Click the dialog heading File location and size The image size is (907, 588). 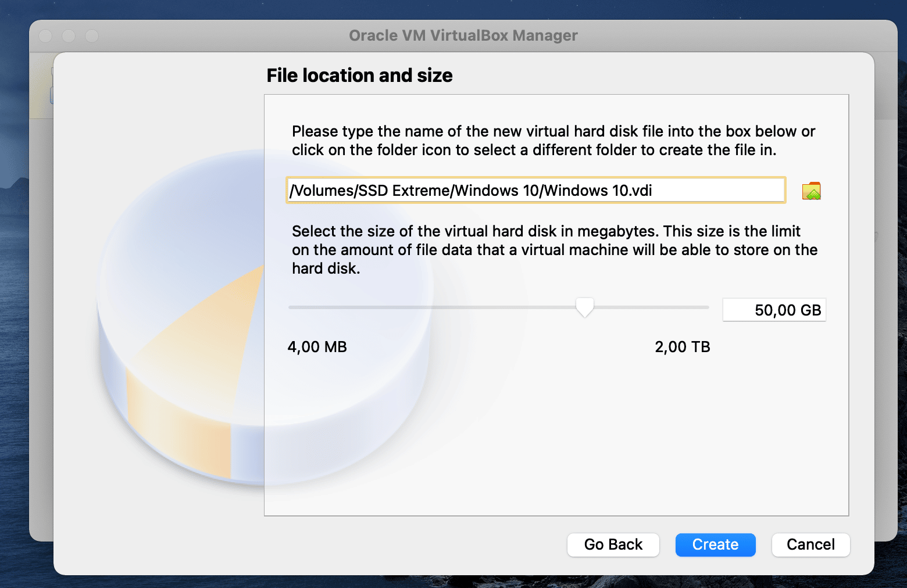point(359,75)
